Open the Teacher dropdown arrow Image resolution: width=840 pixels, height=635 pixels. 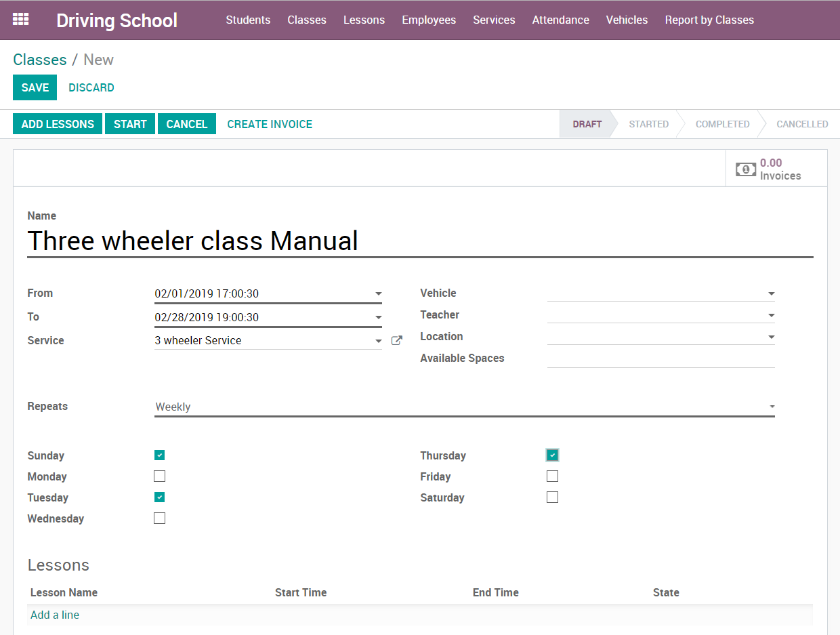pos(771,315)
